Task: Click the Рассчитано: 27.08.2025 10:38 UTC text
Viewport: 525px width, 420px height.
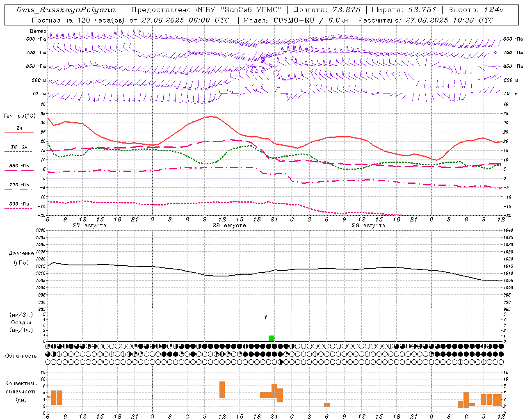Action: pos(426,20)
